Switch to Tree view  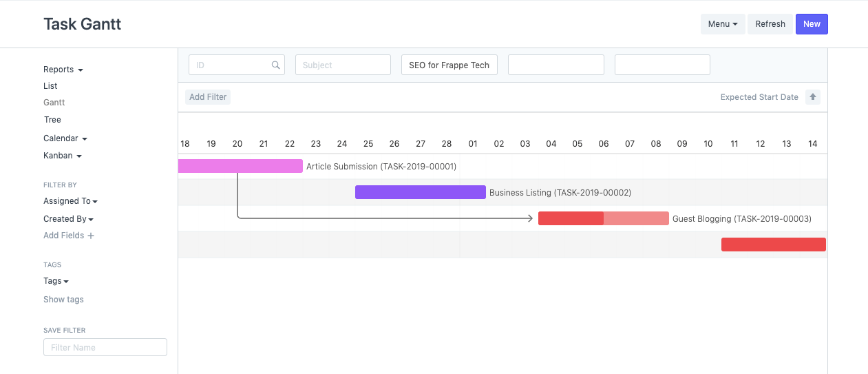52,120
